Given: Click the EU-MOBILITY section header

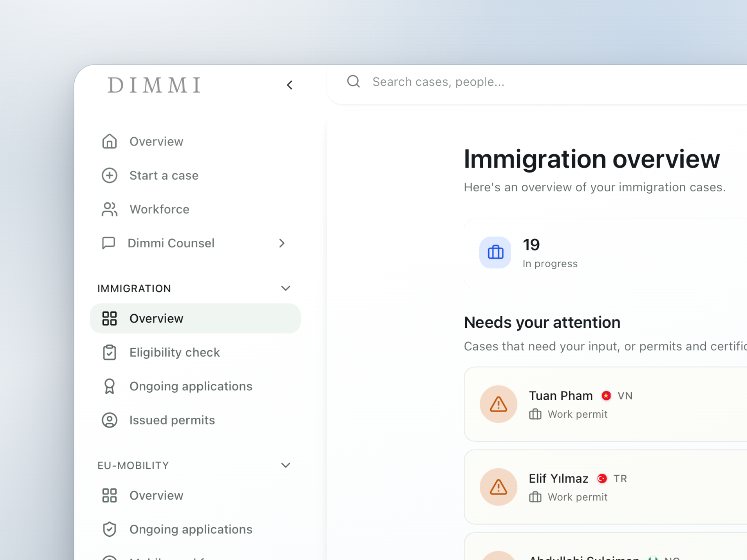Looking at the screenshot, I should (133, 465).
